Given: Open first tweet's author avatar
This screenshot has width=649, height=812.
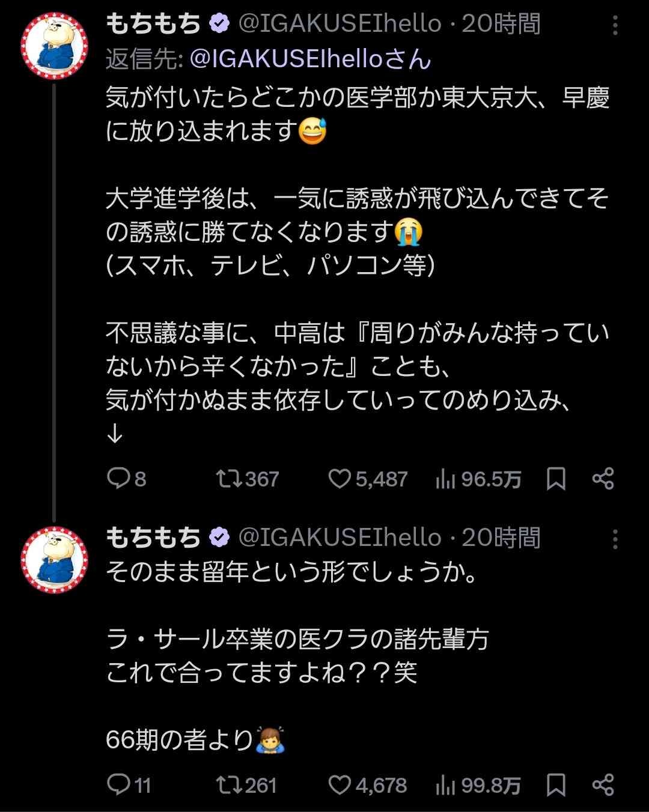Looking at the screenshot, I should [55, 46].
